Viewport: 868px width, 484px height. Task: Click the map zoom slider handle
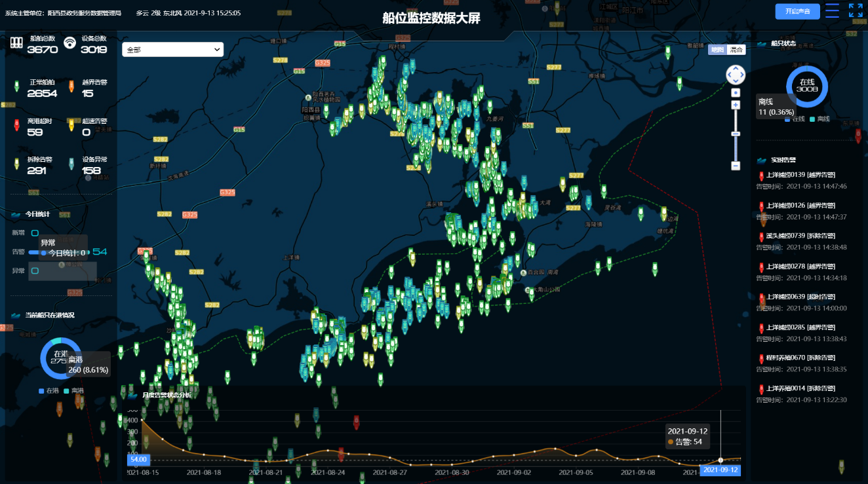(736, 134)
